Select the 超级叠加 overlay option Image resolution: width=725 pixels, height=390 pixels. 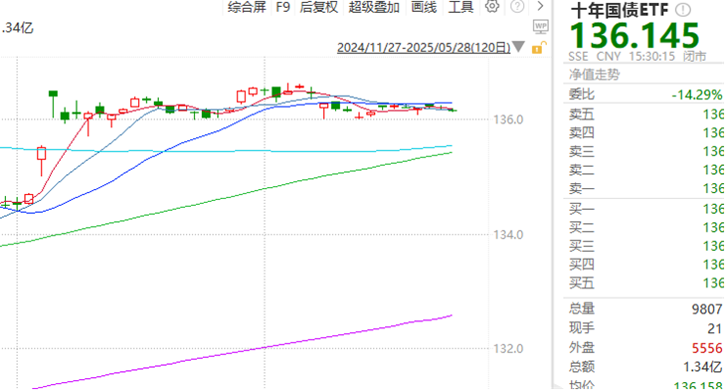click(x=374, y=7)
